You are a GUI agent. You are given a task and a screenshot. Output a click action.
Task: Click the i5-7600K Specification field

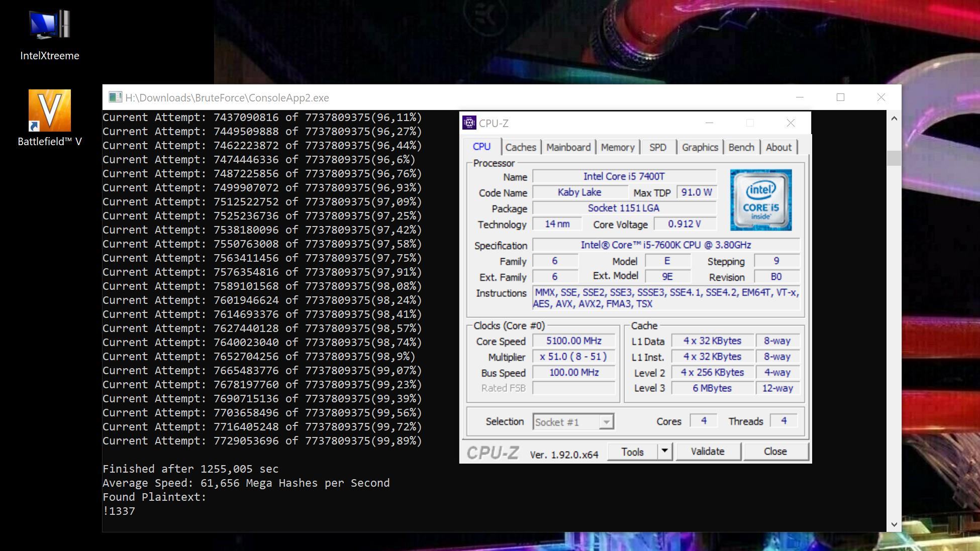click(x=666, y=245)
